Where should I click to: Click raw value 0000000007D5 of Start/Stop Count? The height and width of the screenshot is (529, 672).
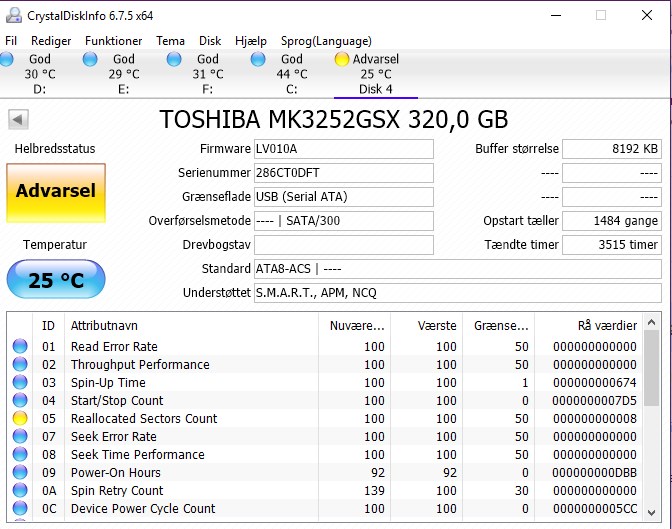point(594,400)
